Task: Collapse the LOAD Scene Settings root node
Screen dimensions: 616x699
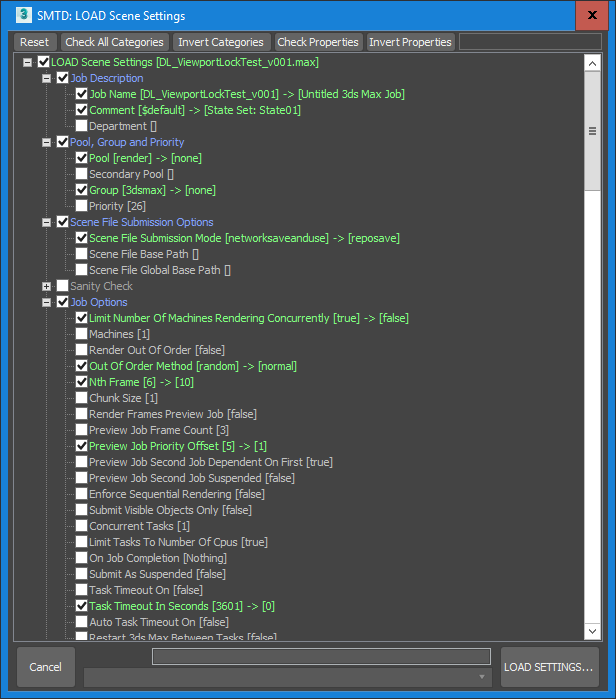Action: (28, 62)
